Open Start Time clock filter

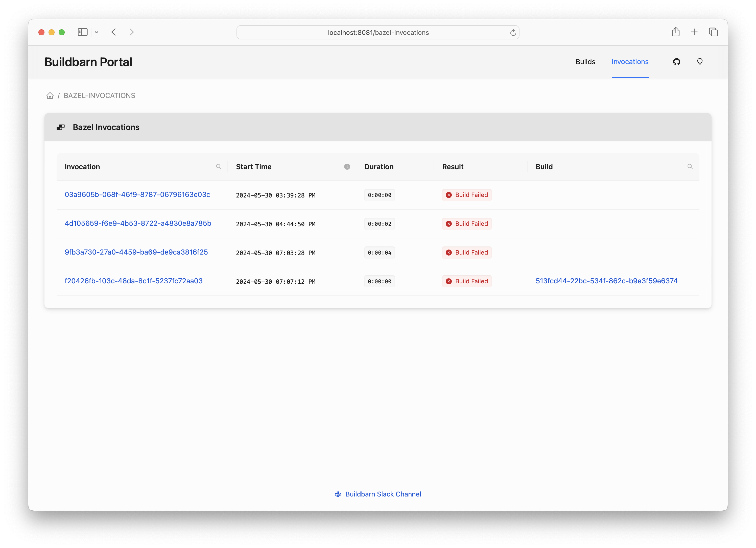pos(347,167)
